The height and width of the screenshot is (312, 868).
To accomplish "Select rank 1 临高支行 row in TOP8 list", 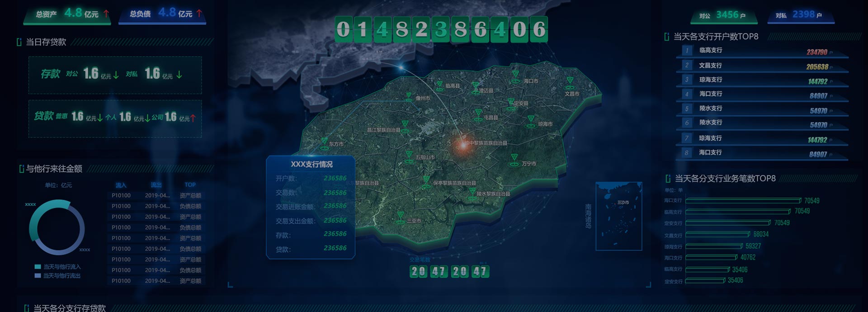I will tap(762, 51).
